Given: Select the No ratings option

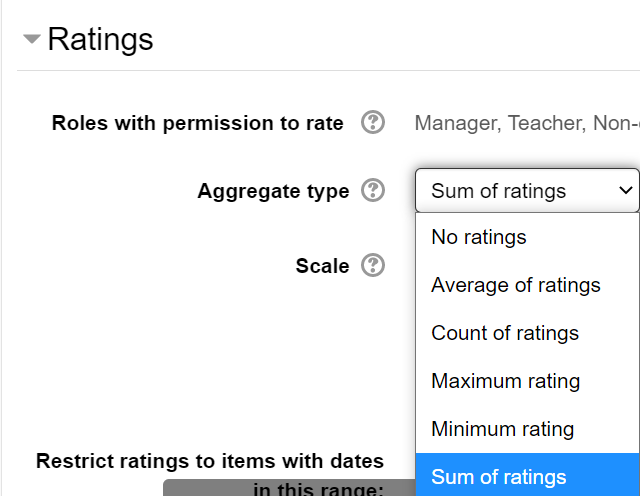Looking at the screenshot, I should [x=478, y=237].
